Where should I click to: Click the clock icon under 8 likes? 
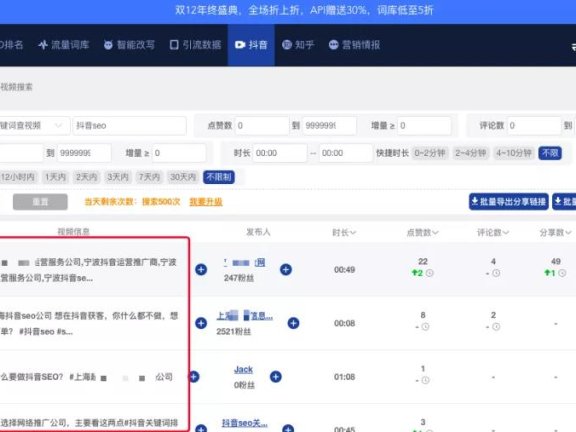click(425, 327)
